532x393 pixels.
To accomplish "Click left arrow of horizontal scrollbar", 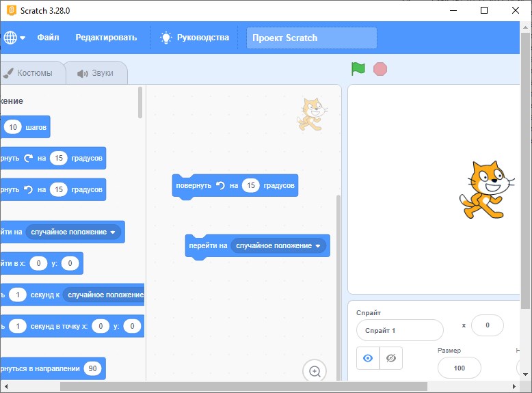I will pyautogui.click(x=5, y=386).
